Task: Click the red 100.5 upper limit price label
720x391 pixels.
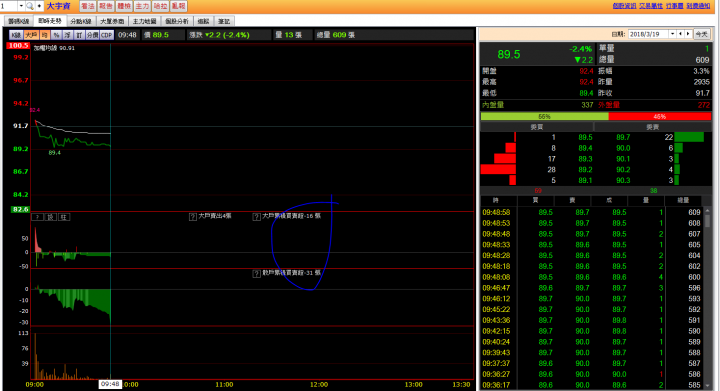Action: point(18,45)
